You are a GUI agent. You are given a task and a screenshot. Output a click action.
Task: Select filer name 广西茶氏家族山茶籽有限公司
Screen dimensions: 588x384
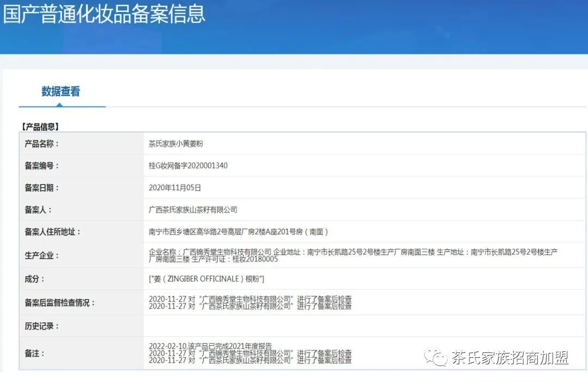193,210
